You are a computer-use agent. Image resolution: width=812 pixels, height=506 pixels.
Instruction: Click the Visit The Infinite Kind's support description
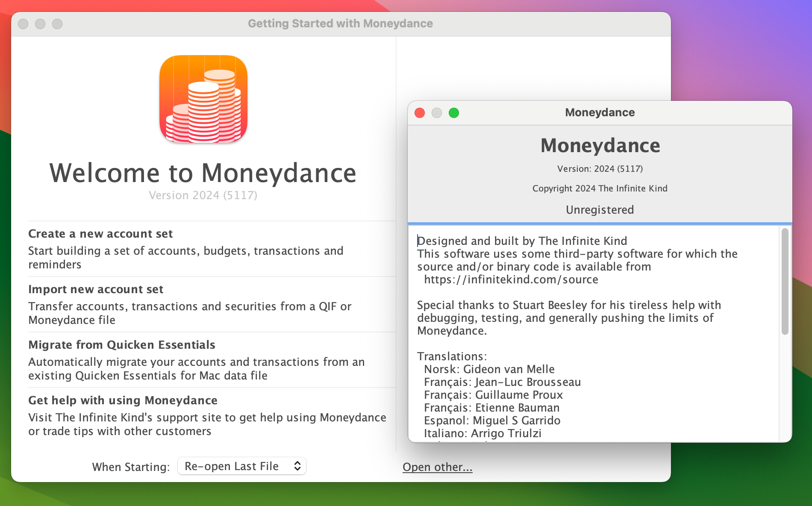click(207, 424)
